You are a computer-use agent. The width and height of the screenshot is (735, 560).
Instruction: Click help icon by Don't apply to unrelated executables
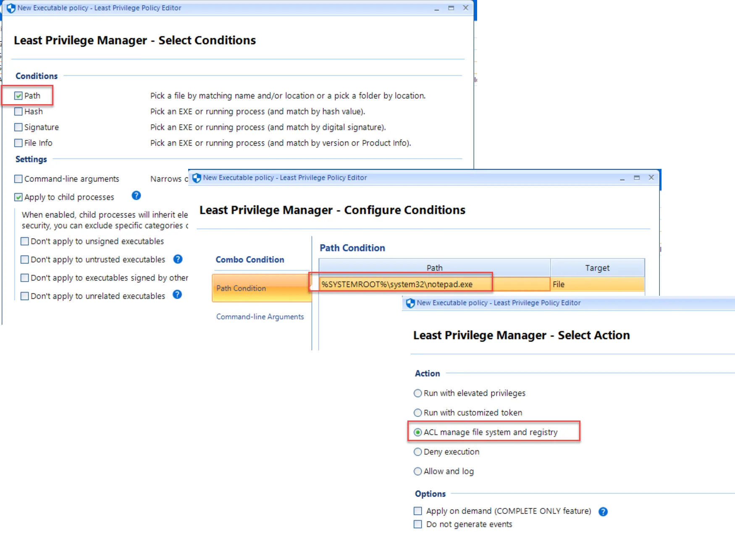[177, 295]
